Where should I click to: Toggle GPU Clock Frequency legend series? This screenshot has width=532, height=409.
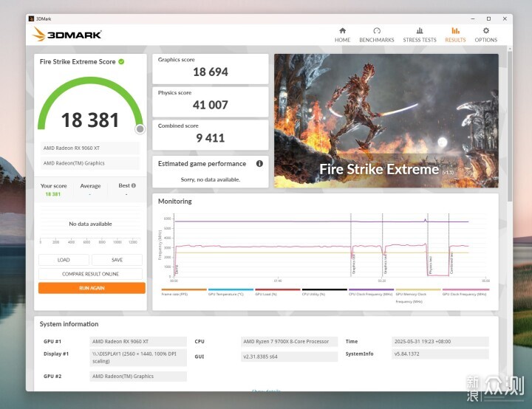465,292
